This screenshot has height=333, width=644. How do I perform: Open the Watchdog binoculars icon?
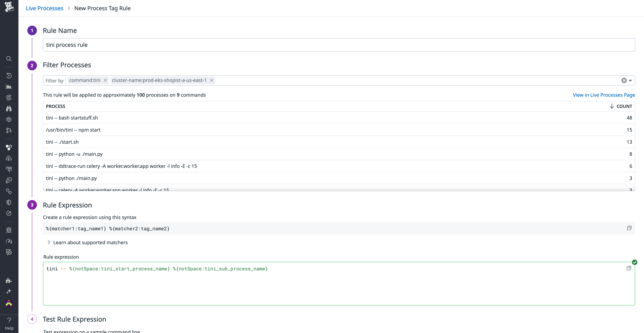click(x=9, y=108)
